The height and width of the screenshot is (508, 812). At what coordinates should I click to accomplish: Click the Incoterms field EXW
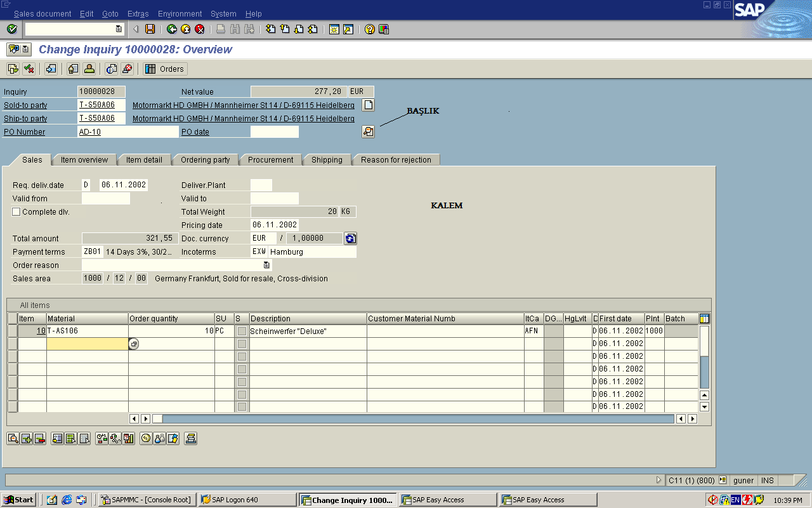point(259,252)
